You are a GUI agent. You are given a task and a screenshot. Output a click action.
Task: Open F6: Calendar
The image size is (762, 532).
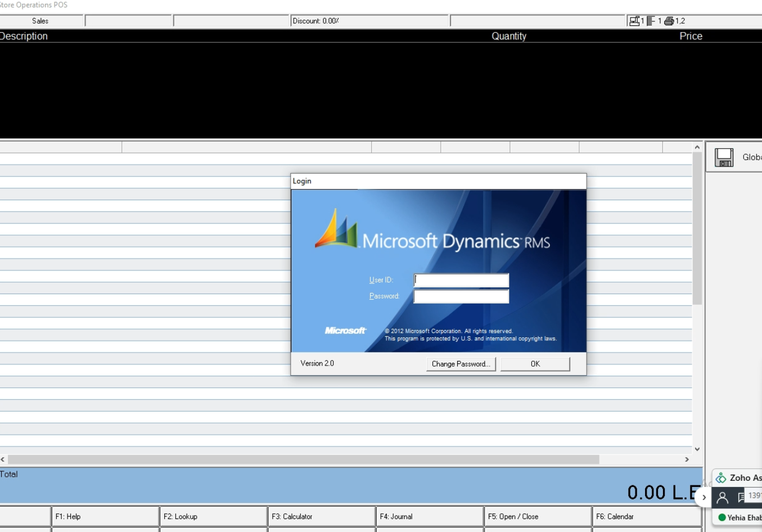[x=646, y=516]
